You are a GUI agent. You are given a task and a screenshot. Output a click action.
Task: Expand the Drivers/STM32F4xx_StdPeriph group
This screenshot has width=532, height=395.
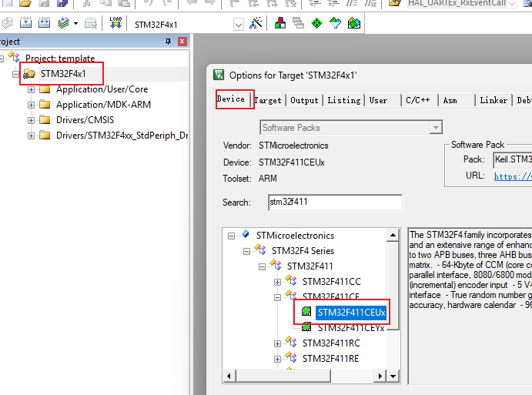point(31,136)
